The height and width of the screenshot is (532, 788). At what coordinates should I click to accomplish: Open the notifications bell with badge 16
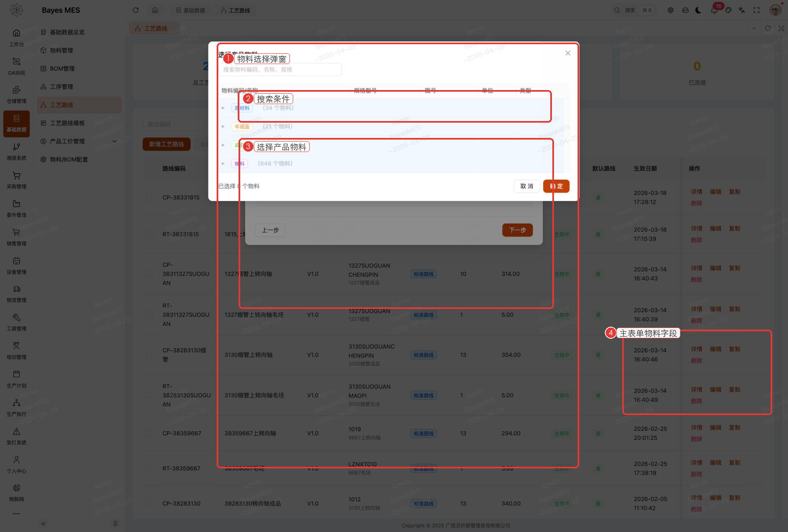tap(714, 10)
